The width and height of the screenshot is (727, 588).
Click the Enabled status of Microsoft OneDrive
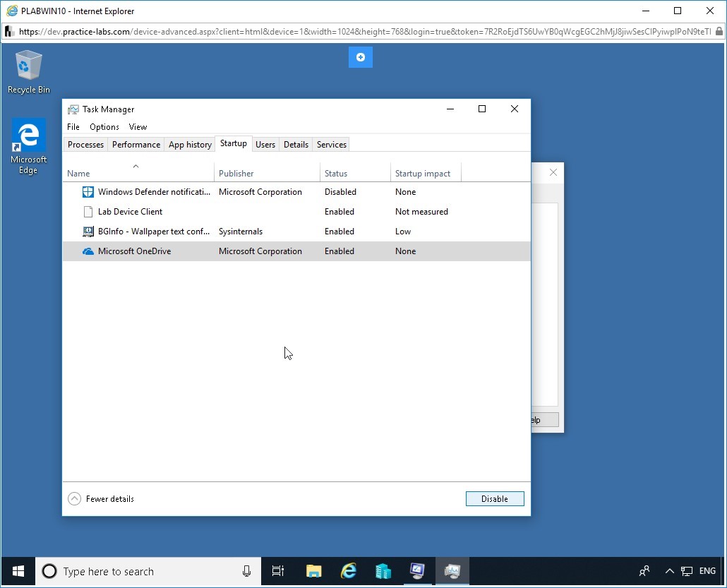pos(340,251)
